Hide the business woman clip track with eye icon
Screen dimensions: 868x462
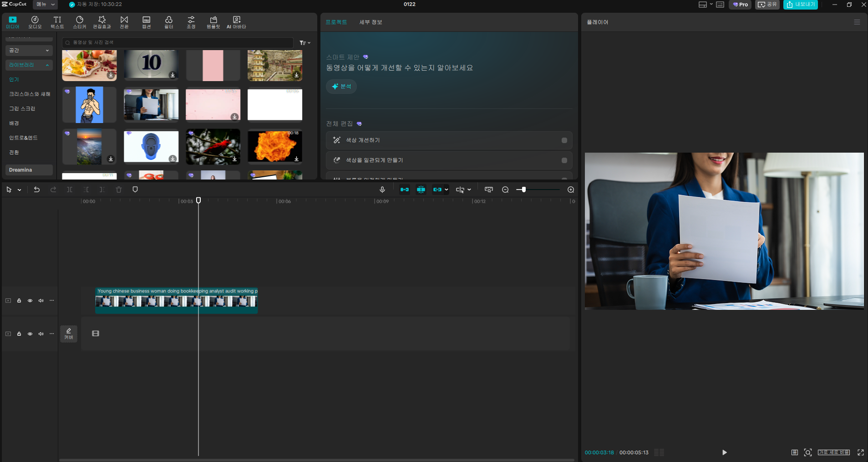[30, 301]
